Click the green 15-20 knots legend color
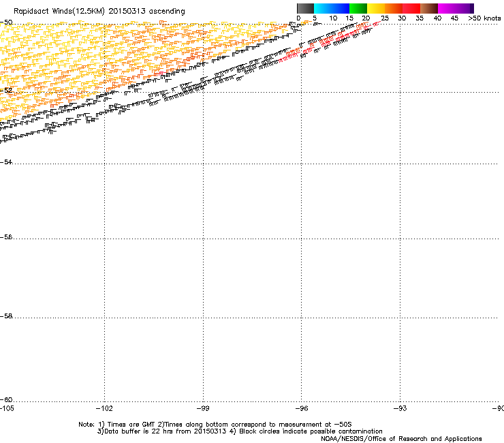 tap(358, 8)
